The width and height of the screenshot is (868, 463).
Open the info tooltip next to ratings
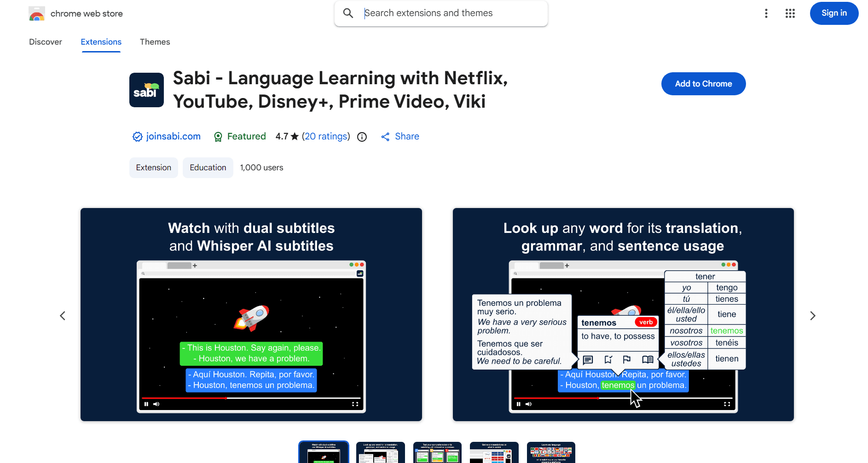pos(362,136)
